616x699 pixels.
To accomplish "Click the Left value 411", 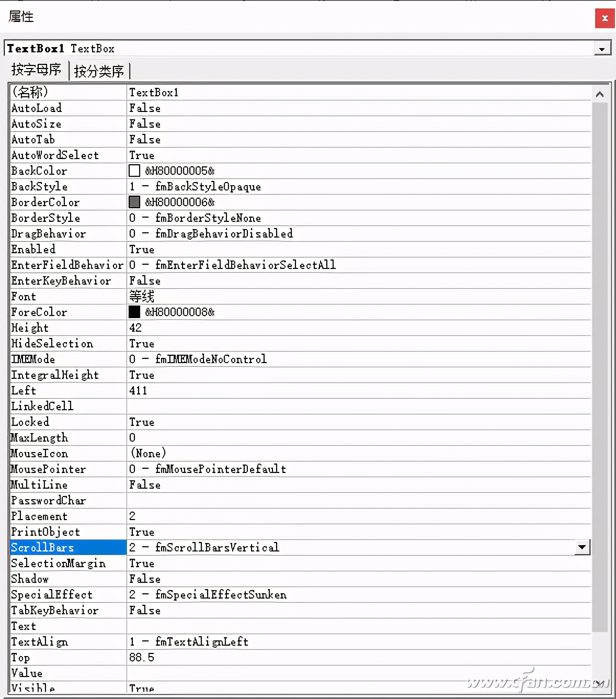I will [138, 390].
